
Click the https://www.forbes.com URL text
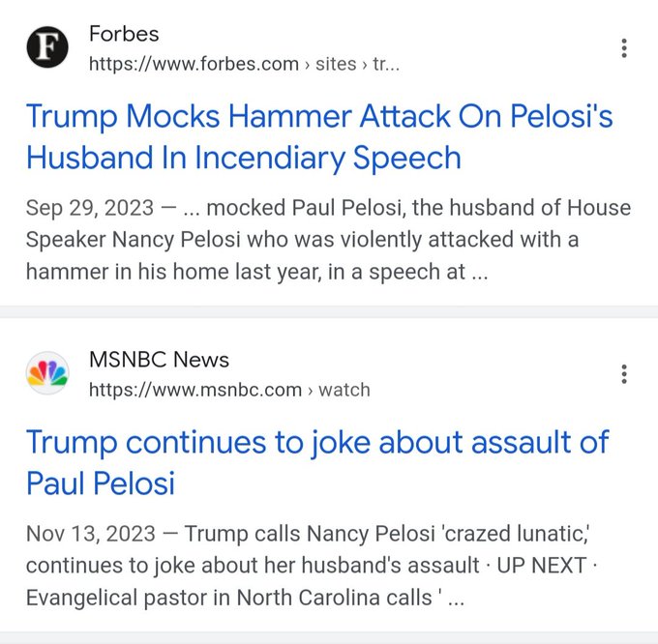pos(194,64)
